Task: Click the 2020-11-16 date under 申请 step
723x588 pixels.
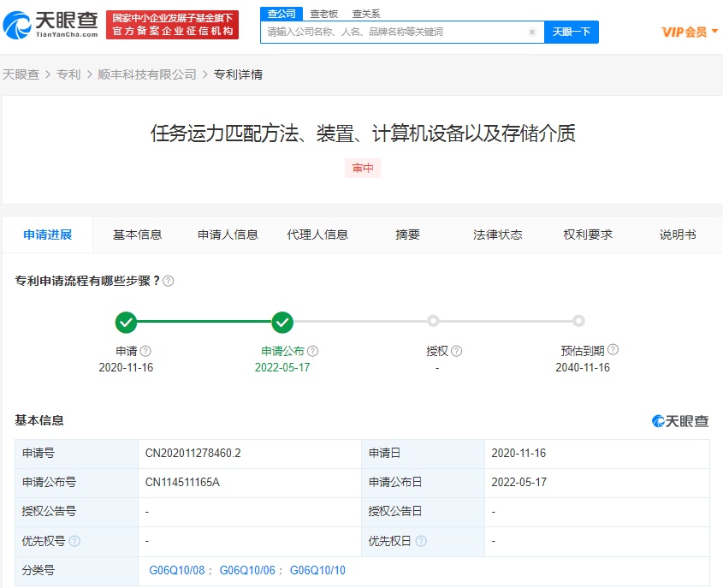Action: 126,367
